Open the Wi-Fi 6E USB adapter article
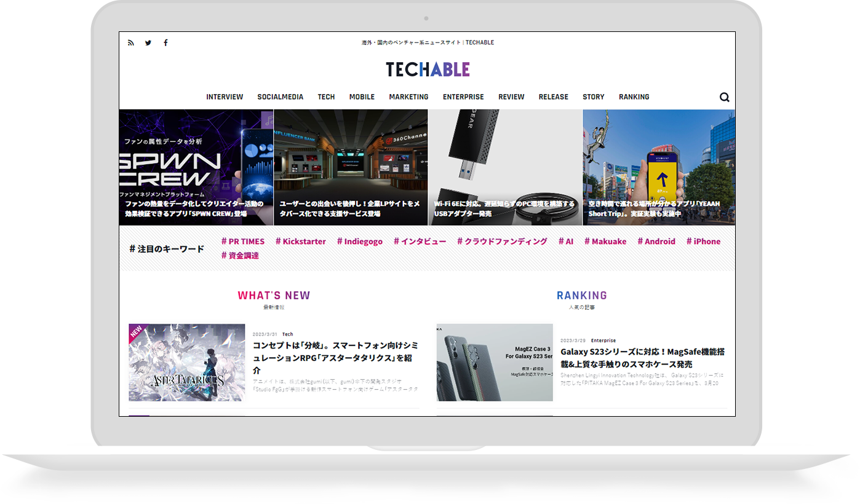Viewport: 860px width, 504px height. coord(505,167)
